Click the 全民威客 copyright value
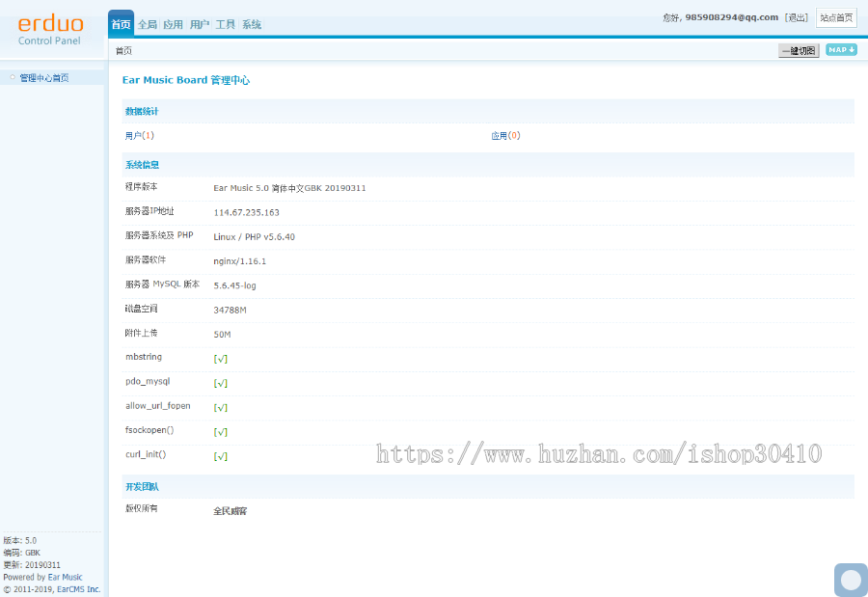Image resolution: width=868 pixels, height=597 pixels. (x=231, y=511)
